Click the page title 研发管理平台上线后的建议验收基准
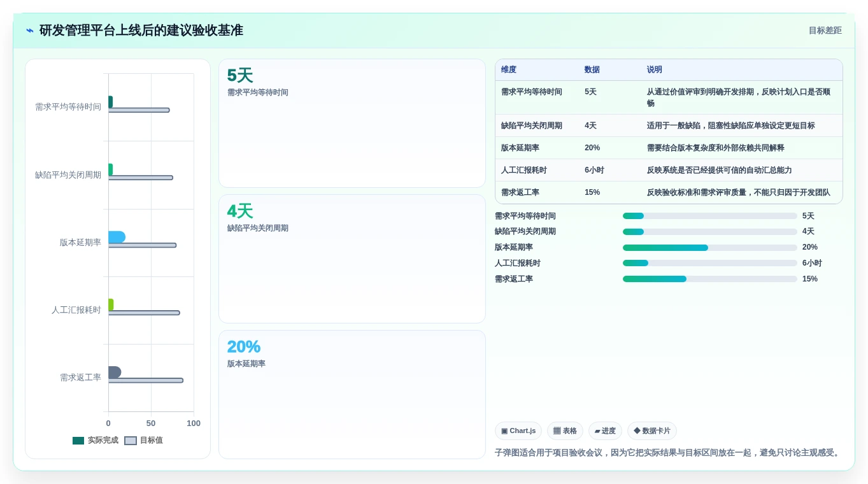868x484 pixels. [x=141, y=31]
